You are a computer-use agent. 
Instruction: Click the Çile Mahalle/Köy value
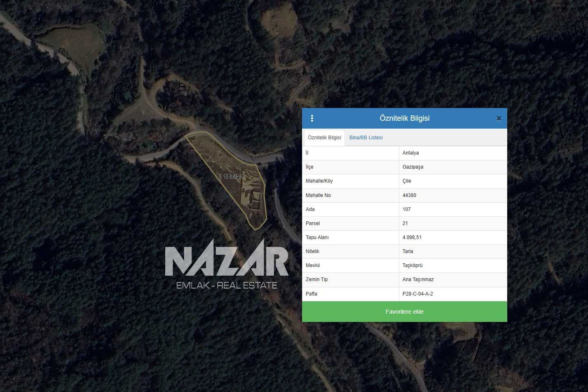407,181
